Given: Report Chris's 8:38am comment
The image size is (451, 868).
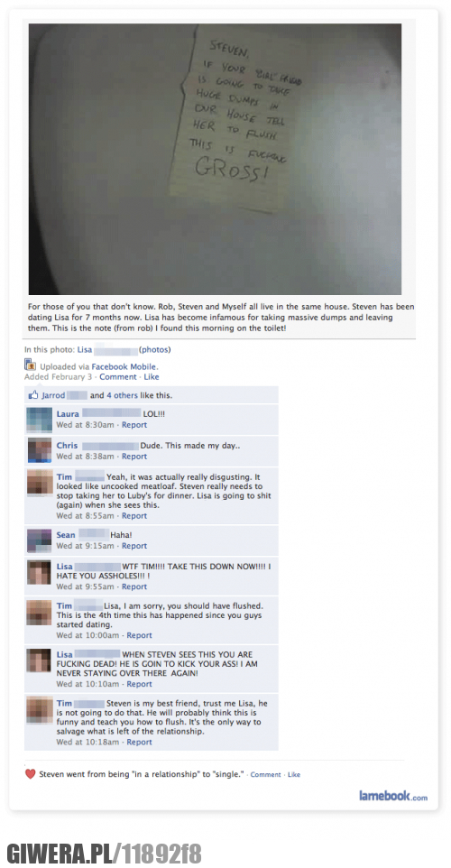Looking at the screenshot, I should point(134,457).
